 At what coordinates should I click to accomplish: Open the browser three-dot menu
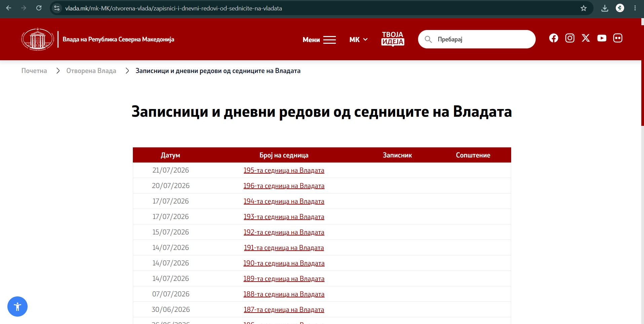pyautogui.click(x=635, y=8)
